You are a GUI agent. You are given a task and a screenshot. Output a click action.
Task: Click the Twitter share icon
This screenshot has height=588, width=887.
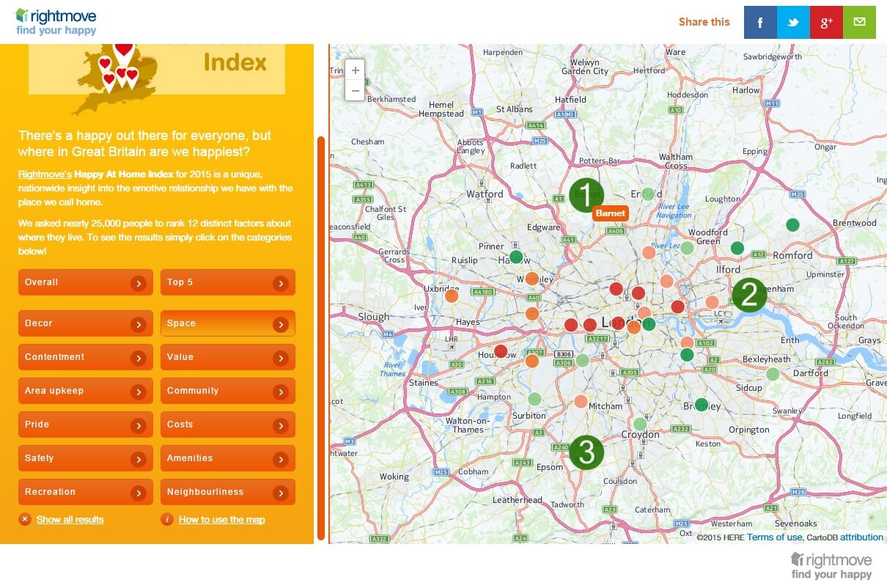(793, 22)
